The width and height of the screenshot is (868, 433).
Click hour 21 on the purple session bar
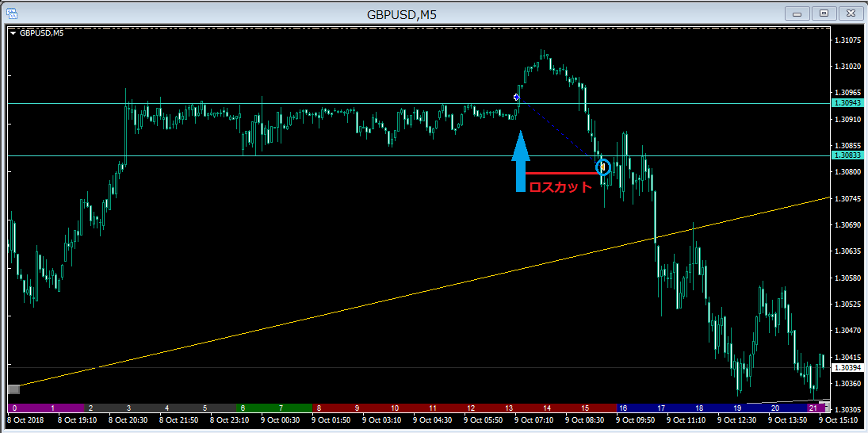813,408
